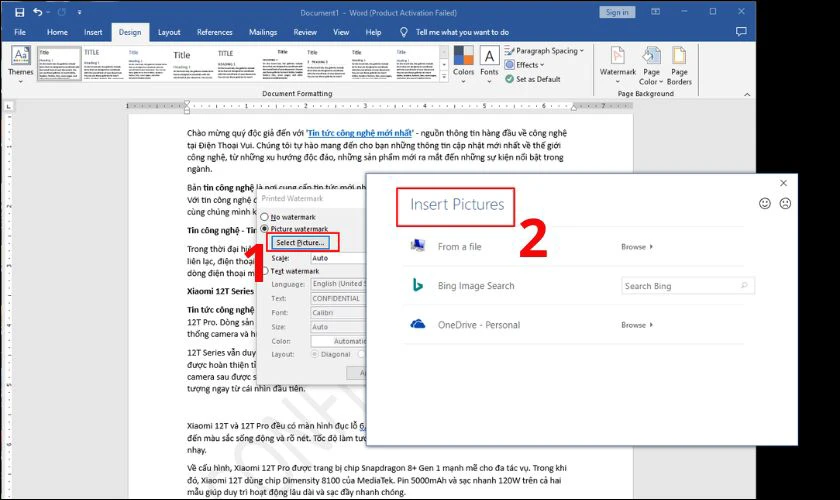The image size is (840, 500).
Task: Open the Watermark menu
Action: tap(618, 64)
